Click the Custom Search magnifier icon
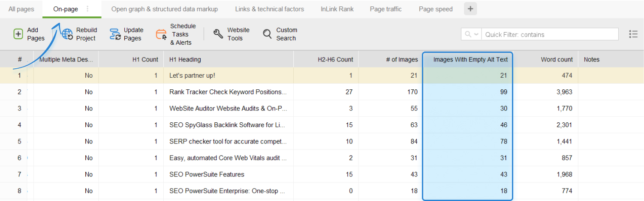The image size is (644, 201). click(267, 34)
